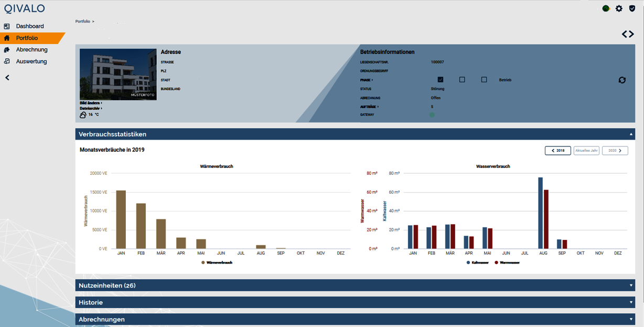Viewport: 644px width, 327px height.
Task: Click the cloud weather icon
Action: 83,114
